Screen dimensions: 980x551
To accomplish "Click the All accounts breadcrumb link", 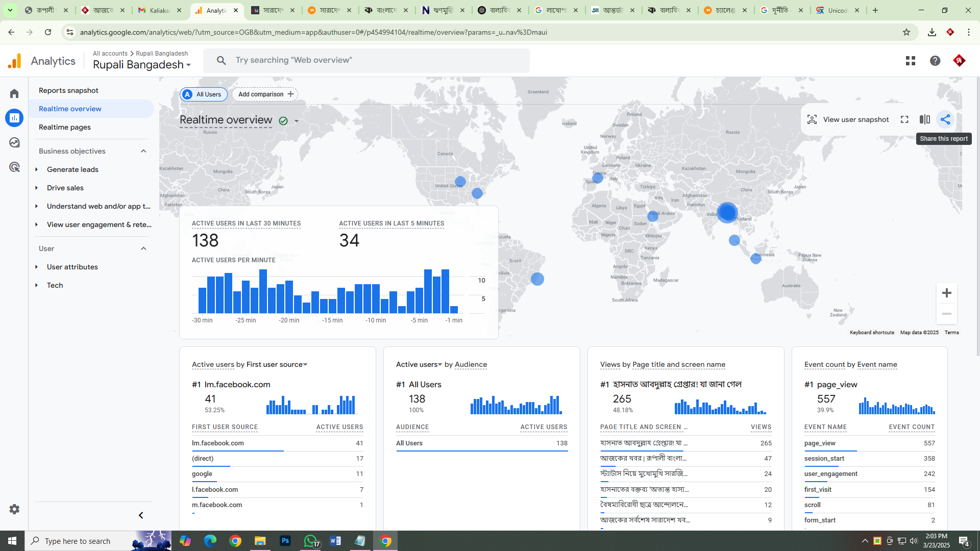I will 110,54.
